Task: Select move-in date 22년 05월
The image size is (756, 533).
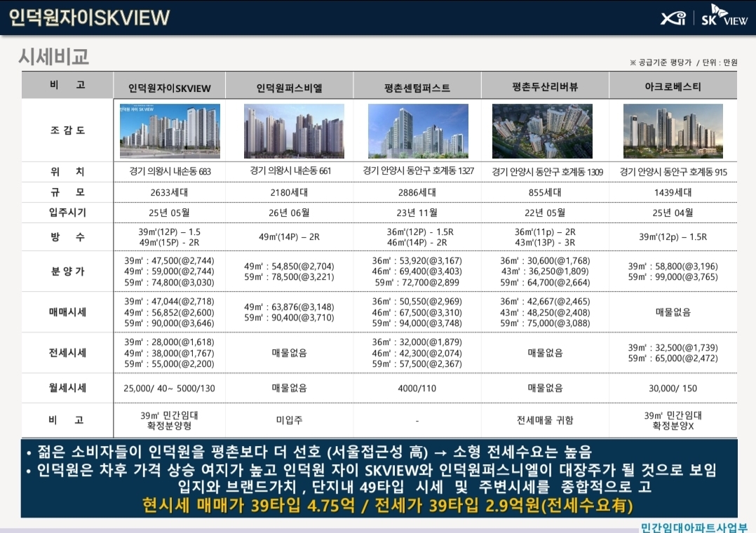Action: click(x=545, y=212)
